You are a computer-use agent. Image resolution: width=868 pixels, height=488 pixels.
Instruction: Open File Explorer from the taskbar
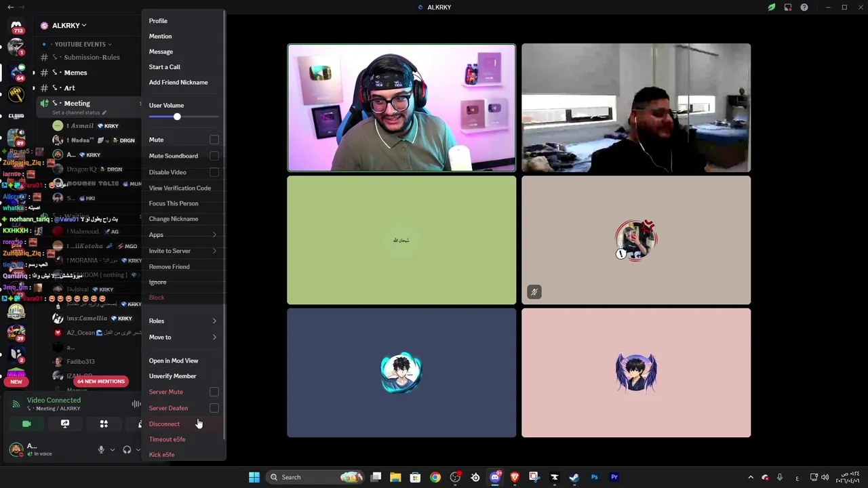[x=395, y=477]
